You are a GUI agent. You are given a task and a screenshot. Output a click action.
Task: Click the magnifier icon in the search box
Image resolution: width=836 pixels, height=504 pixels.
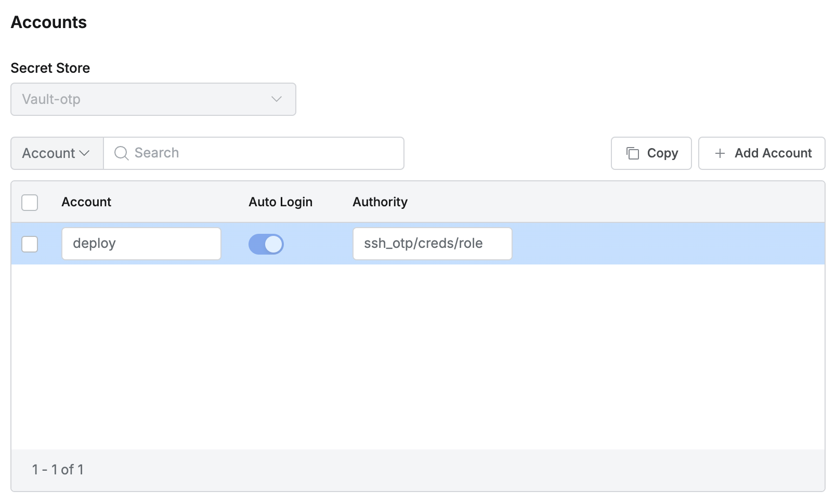tap(121, 153)
